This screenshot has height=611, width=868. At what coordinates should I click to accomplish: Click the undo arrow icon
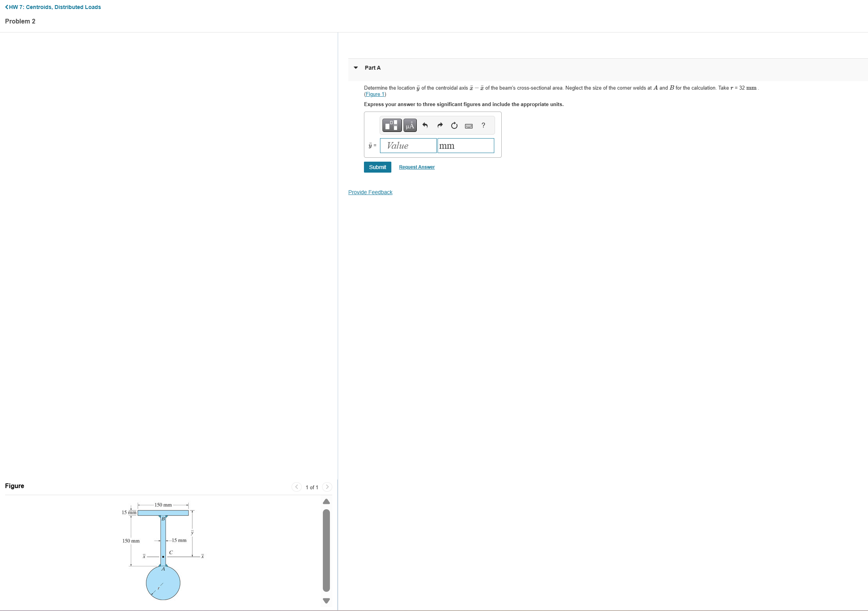point(425,125)
